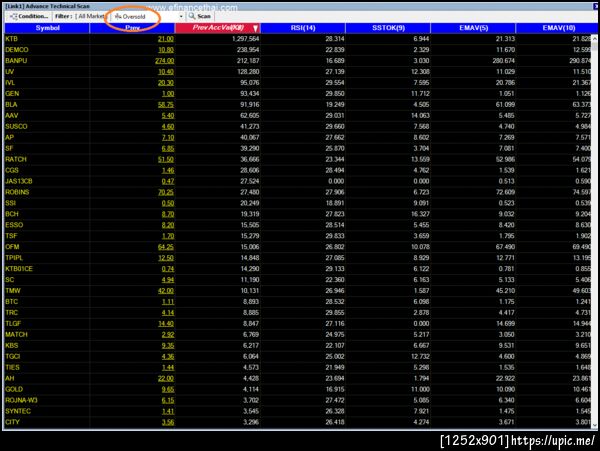Click AH previous price 22.00 link

[166, 379]
